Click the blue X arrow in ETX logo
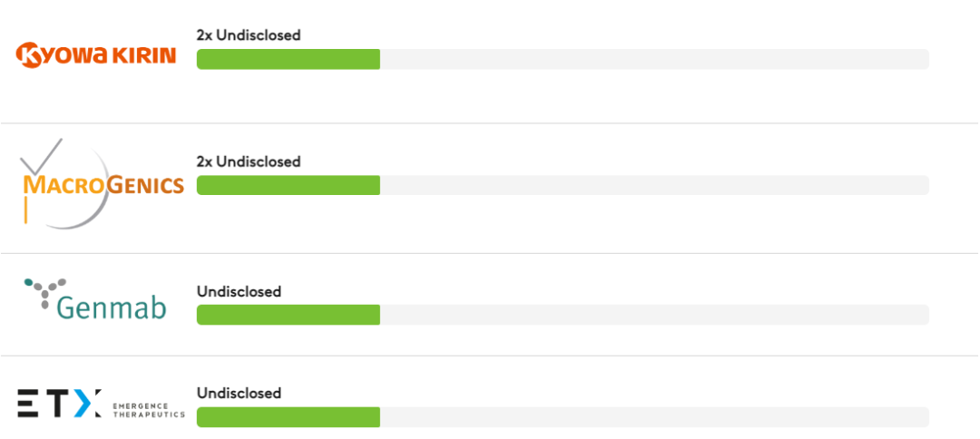The width and height of the screenshot is (980, 439). click(x=88, y=403)
